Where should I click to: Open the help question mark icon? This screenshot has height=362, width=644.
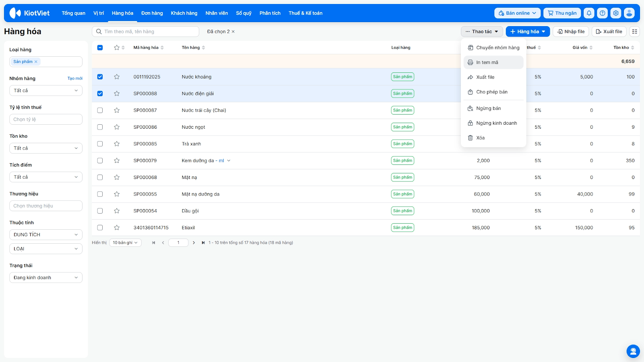(x=602, y=13)
